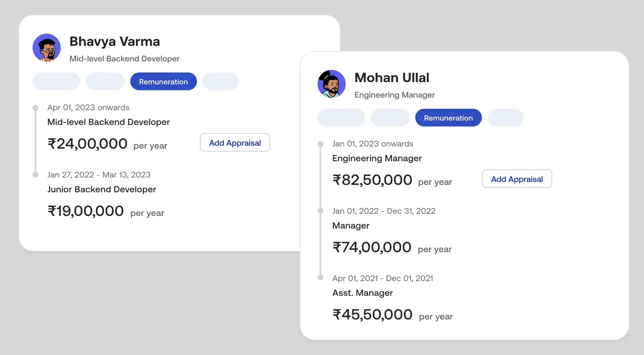Click timeline dot for Apr 01, 2023 onwards

click(36, 108)
